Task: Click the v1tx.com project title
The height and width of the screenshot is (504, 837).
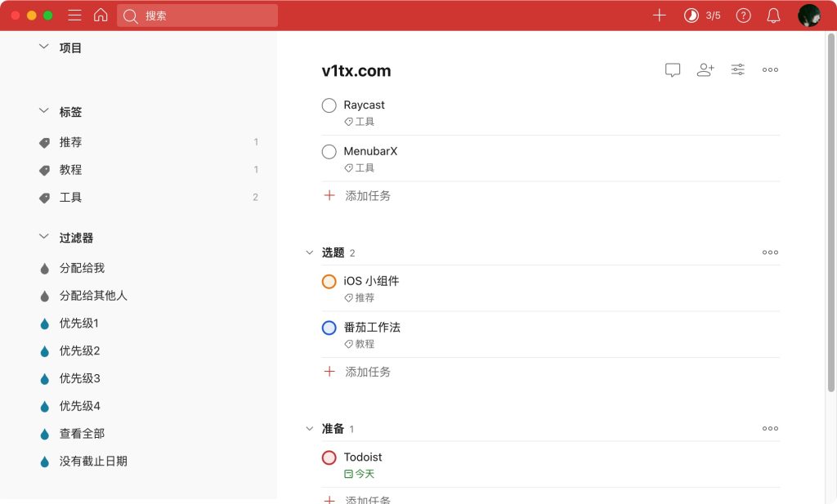Action: tap(356, 71)
